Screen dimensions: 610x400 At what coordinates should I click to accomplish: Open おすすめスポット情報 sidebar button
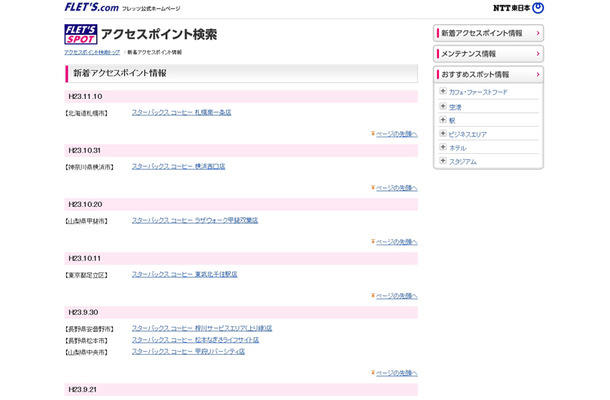[488, 74]
